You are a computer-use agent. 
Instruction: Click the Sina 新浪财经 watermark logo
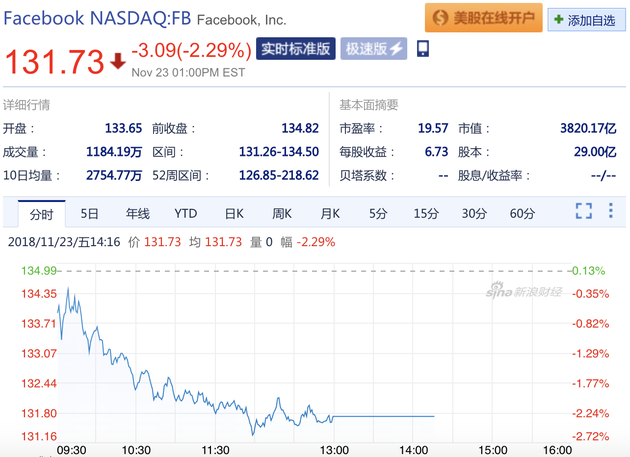[525, 291]
